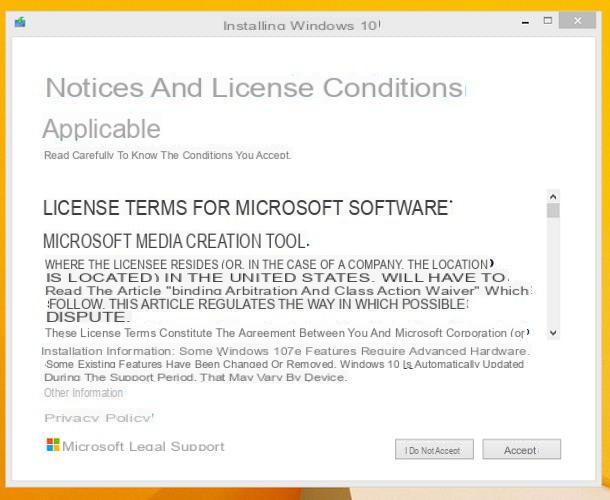Click the line During The Support Period
The image size is (610, 500).
[195, 377]
